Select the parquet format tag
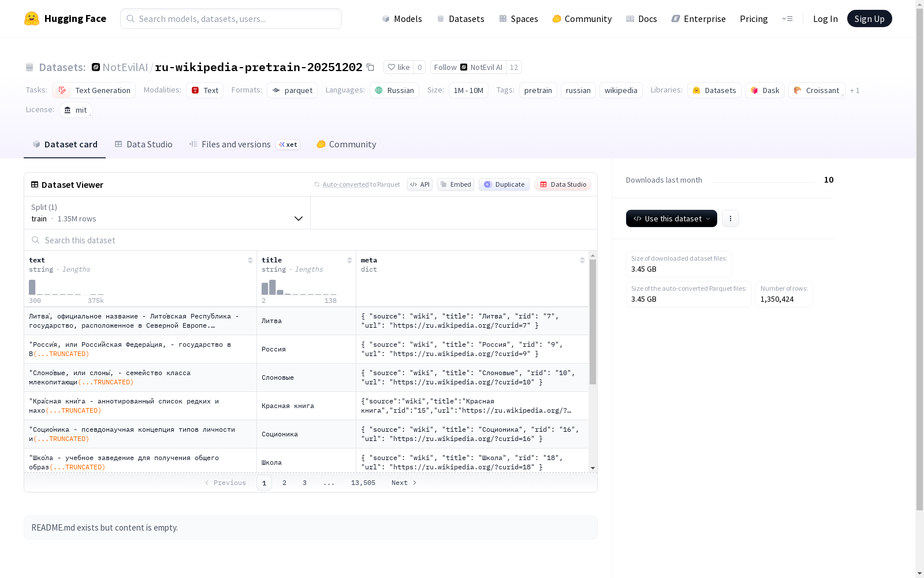This screenshot has width=924, height=578. 292,90
